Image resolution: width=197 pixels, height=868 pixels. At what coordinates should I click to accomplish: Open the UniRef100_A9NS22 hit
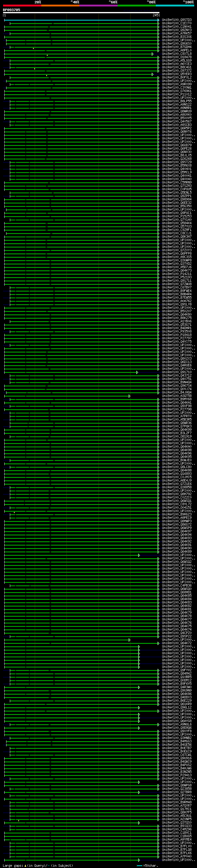tap(177, 104)
